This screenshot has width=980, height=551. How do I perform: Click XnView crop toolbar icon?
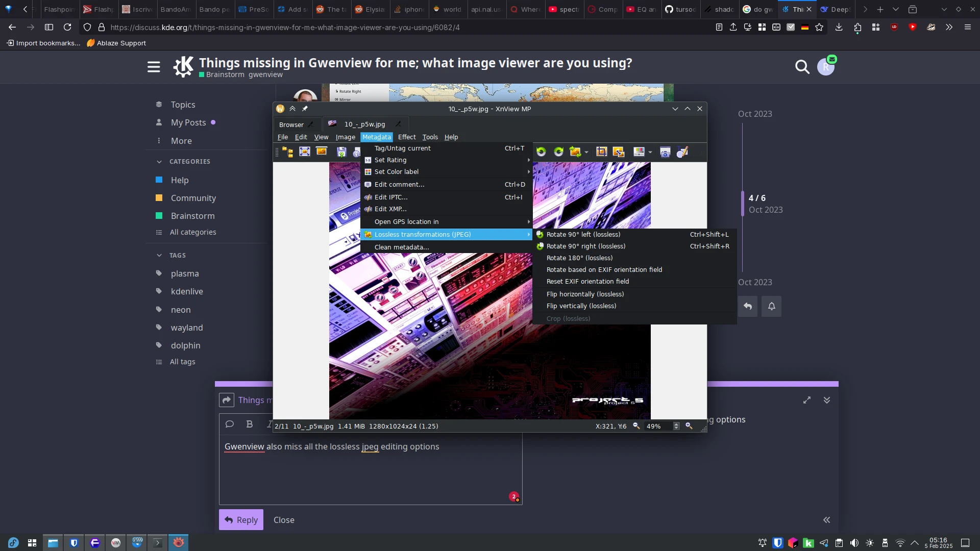click(601, 152)
